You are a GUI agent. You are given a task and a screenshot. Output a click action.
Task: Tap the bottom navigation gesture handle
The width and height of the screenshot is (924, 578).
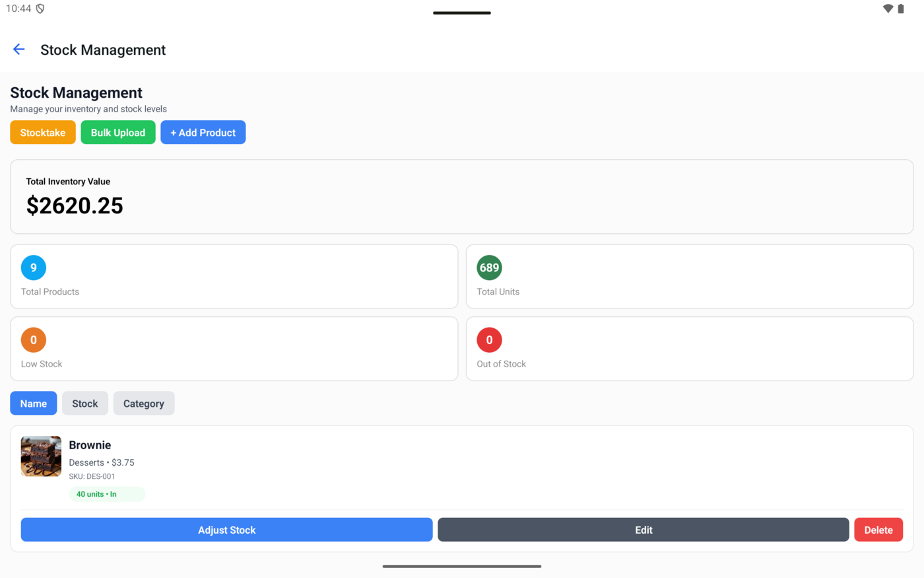[462, 566]
